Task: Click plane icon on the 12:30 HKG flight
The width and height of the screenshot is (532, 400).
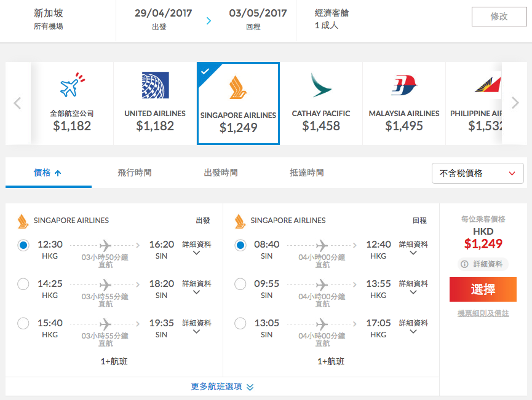Action: (x=105, y=245)
